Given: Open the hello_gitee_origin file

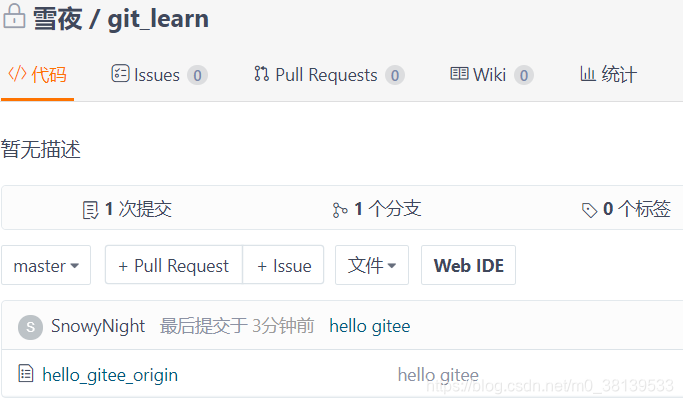Looking at the screenshot, I should point(110,375).
